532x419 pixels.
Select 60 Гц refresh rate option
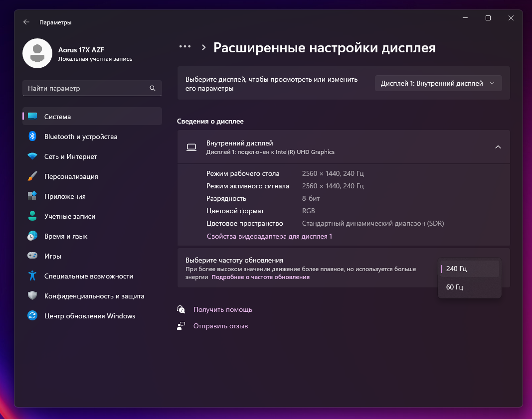pos(469,287)
